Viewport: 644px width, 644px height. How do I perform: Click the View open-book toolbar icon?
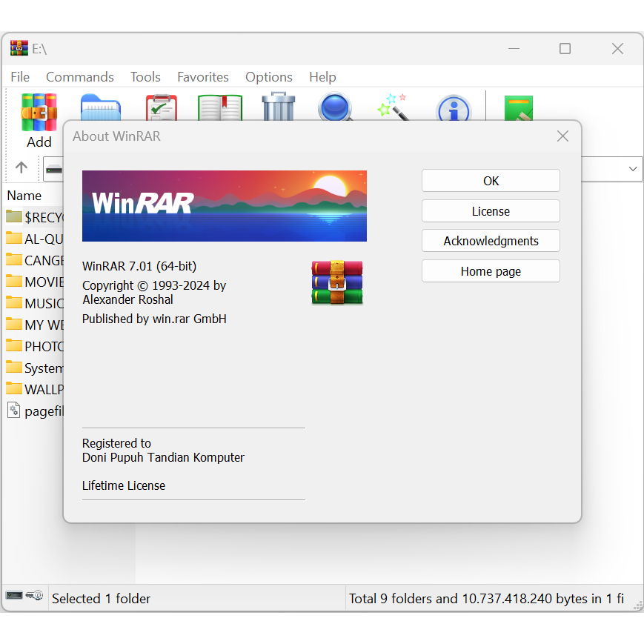pyautogui.click(x=220, y=107)
